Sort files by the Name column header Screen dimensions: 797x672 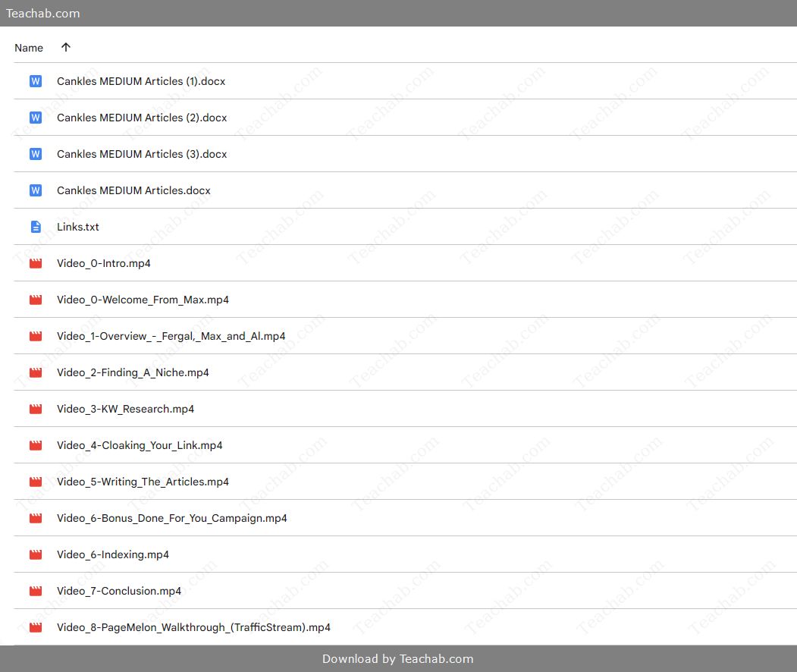pos(29,48)
